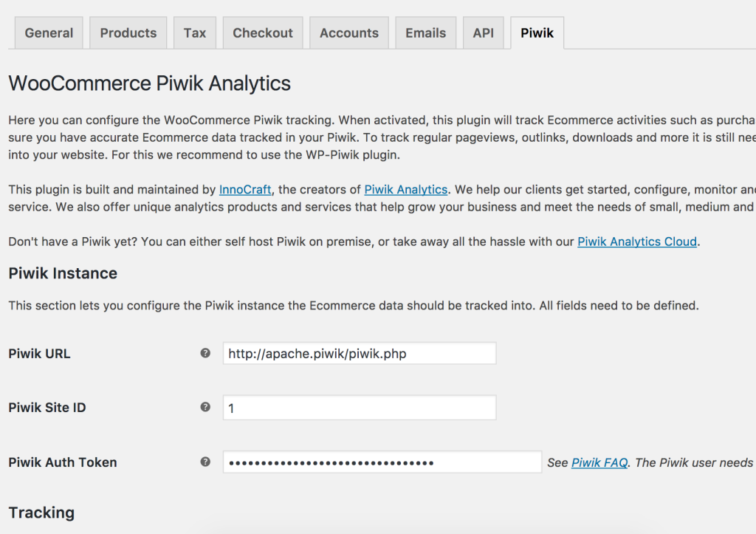This screenshot has height=534, width=756.
Task: Focus the Piwik URL input field
Action: (360, 353)
